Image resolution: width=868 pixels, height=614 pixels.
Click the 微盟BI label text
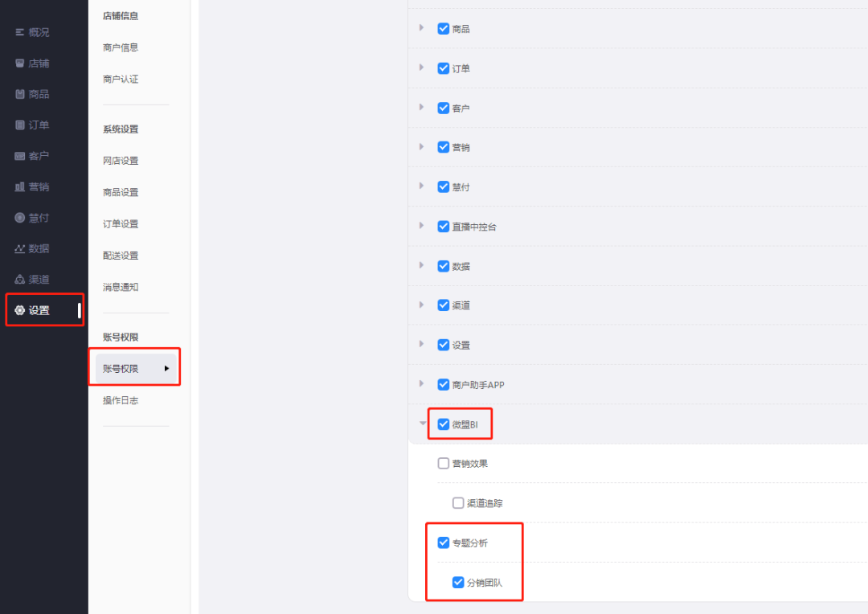pyautogui.click(x=465, y=424)
